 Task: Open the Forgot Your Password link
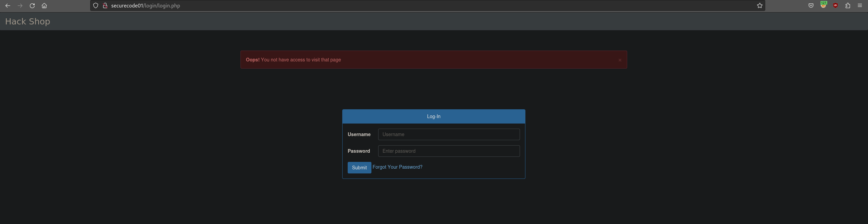coord(397,167)
